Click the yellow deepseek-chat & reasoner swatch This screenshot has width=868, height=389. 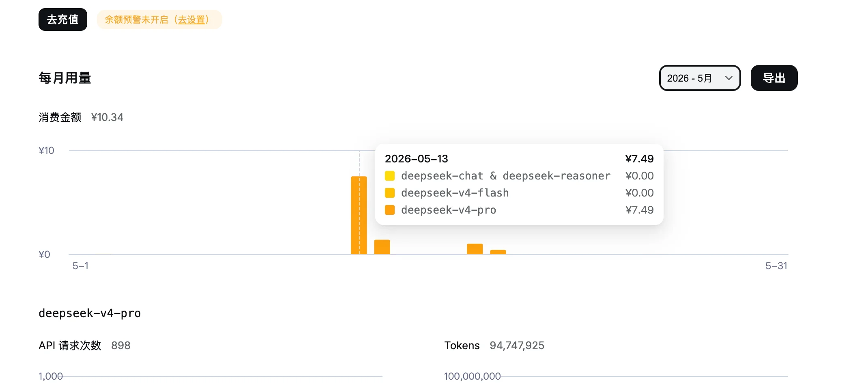click(390, 176)
